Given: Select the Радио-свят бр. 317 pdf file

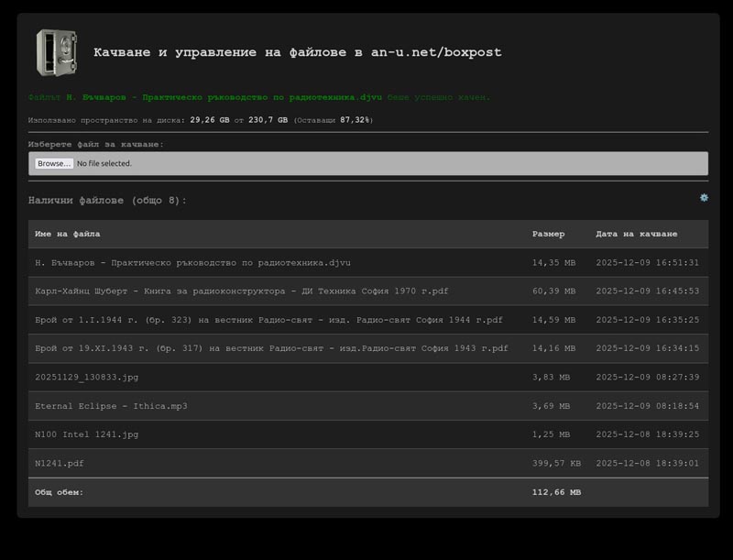Looking at the screenshot, I should [270, 348].
